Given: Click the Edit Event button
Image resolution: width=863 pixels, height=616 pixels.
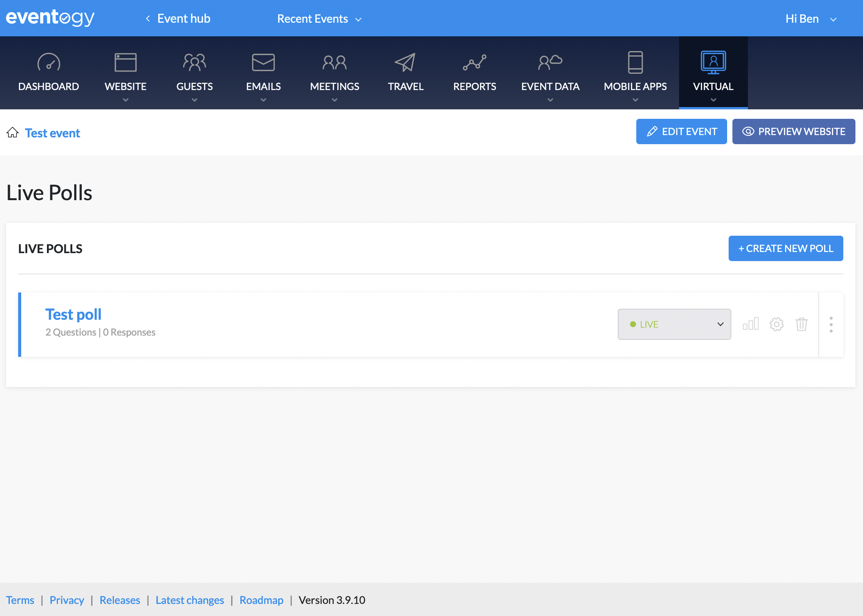Looking at the screenshot, I should (681, 131).
